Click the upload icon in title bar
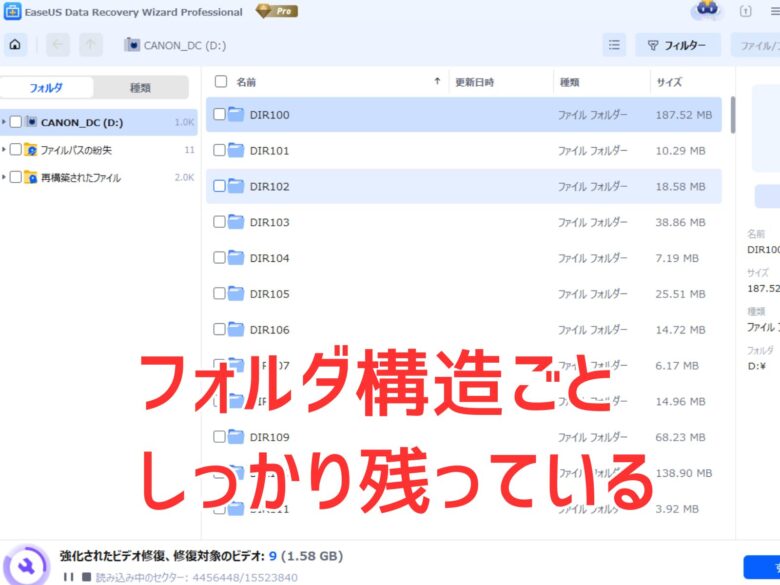780x585 pixels. click(x=745, y=11)
